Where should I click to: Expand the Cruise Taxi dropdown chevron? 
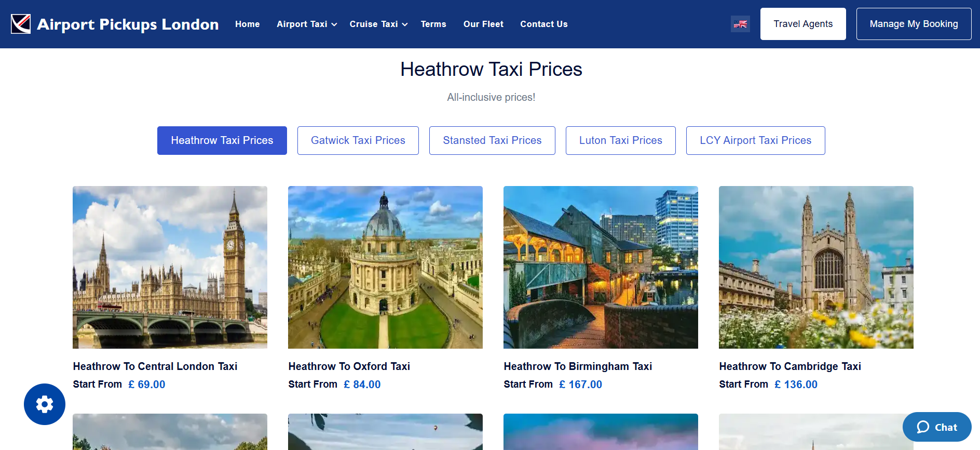405,24
